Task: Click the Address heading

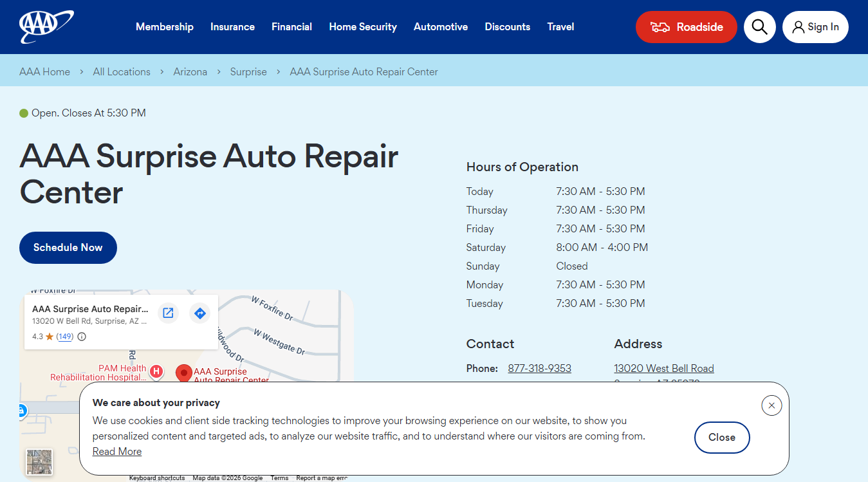Action: [638, 344]
